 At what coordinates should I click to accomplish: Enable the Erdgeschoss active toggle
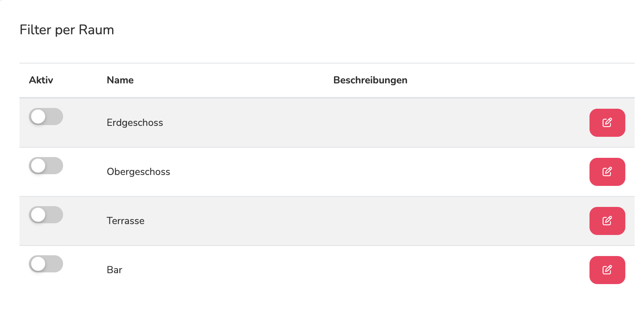tap(46, 117)
